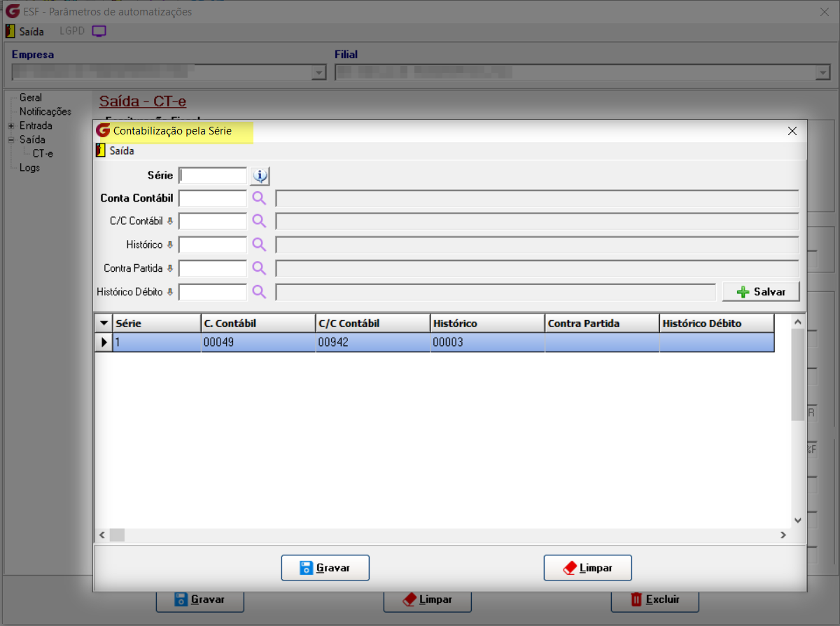Image resolution: width=840 pixels, height=626 pixels.
Task: Click Saída exit icon in dialog toolbar
Action: pyautogui.click(x=102, y=151)
